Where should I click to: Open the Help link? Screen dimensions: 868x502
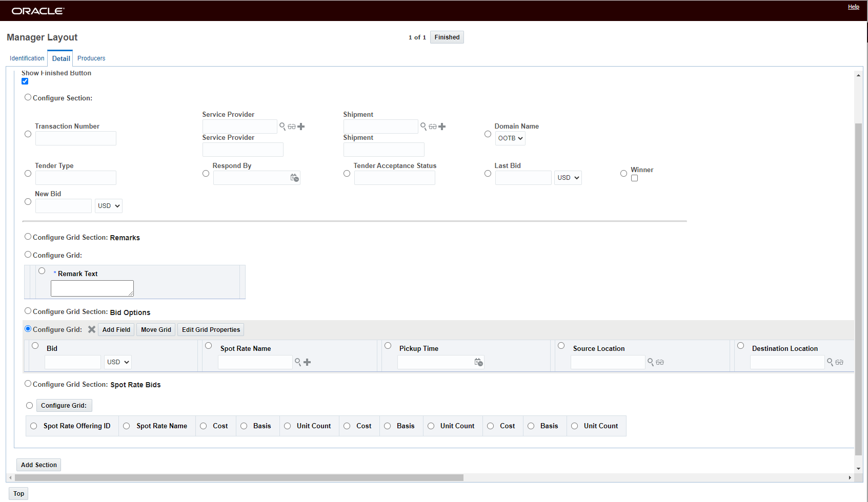(x=854, y=7)
